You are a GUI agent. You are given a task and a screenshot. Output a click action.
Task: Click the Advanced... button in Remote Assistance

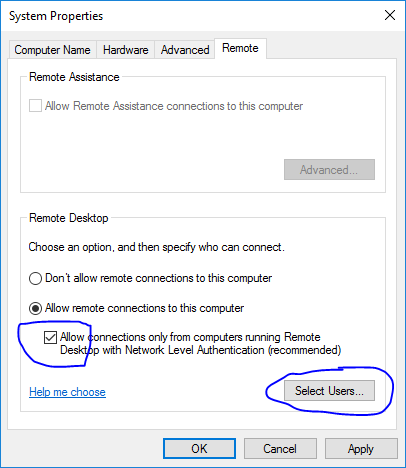[329, 170]
